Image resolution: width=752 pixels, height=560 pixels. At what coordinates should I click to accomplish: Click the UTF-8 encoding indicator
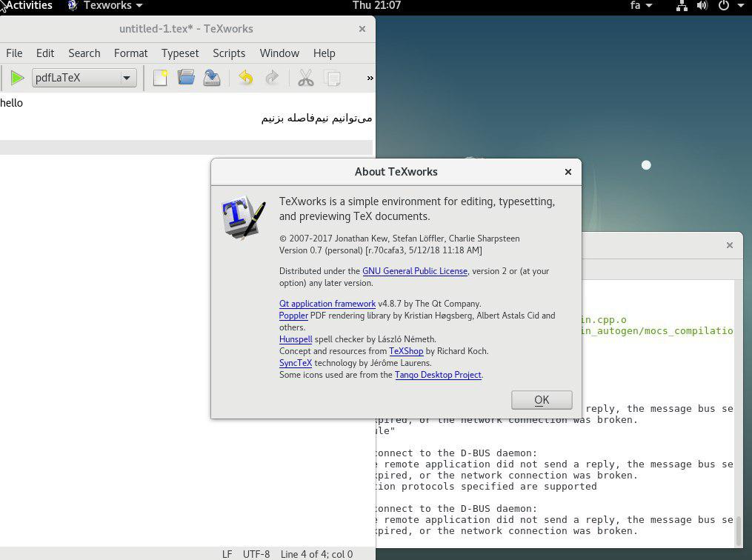(x=256, y=554)
